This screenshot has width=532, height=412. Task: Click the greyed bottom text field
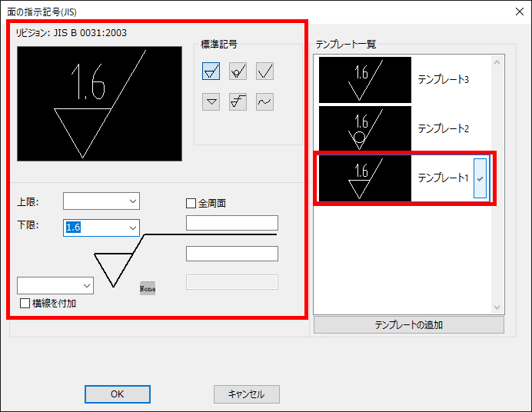click(232, 282)
